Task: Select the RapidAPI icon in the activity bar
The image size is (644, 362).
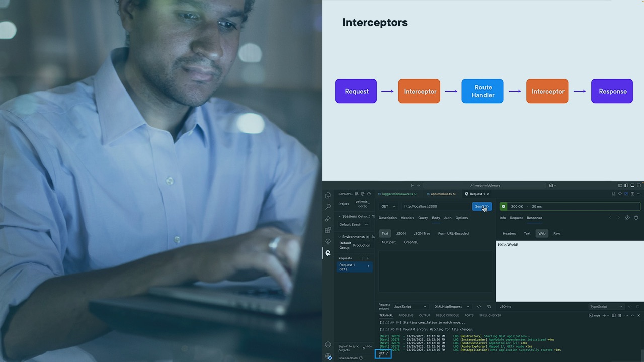Action: point(328,253)
